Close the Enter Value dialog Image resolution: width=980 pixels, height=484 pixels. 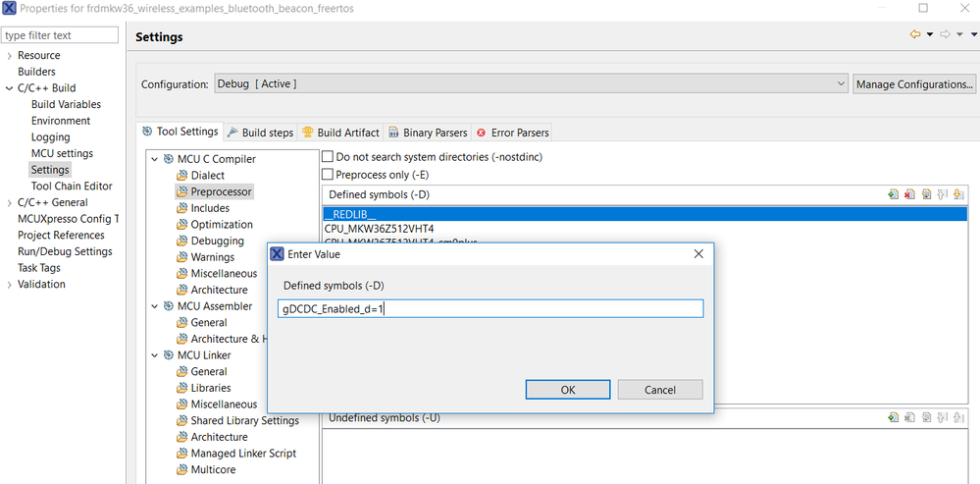point(698,254)
